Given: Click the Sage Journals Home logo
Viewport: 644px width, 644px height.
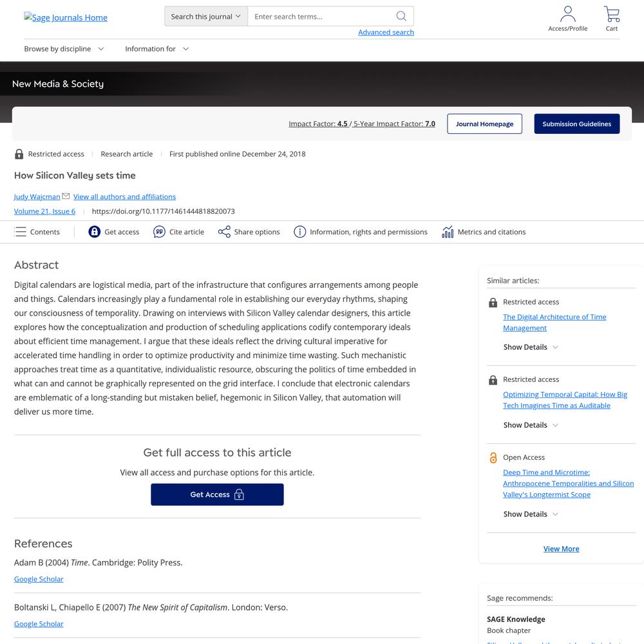Looking at the screenshot, I should click(66, 17).
